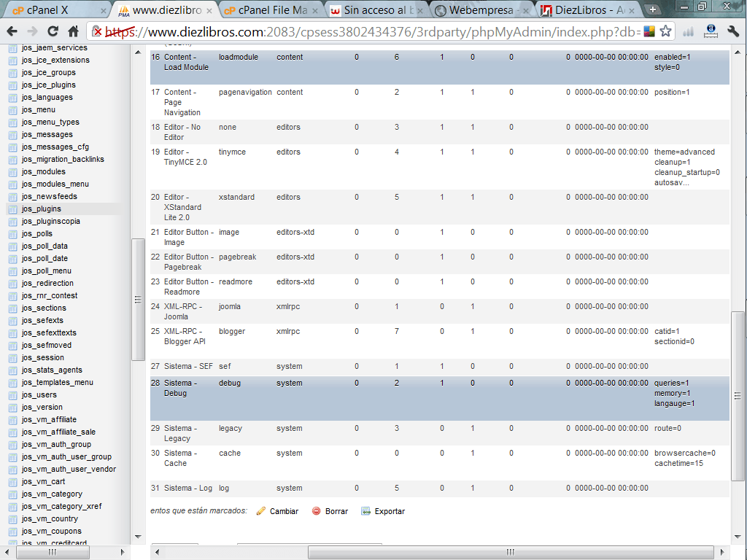Screen dimensions: 747x560
Task: Click table icon beside jos_users
Action: point(13,395)
